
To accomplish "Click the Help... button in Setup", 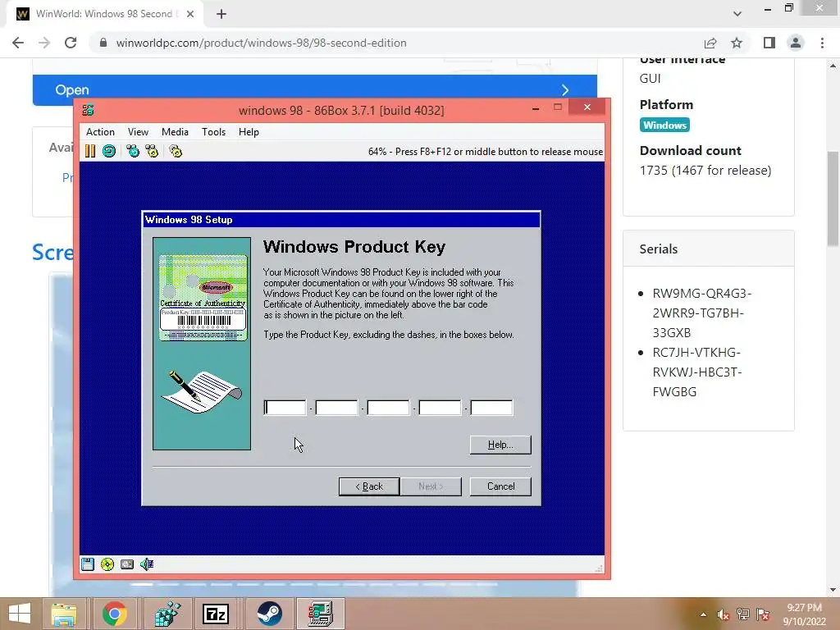I will [x=500, y=445].
